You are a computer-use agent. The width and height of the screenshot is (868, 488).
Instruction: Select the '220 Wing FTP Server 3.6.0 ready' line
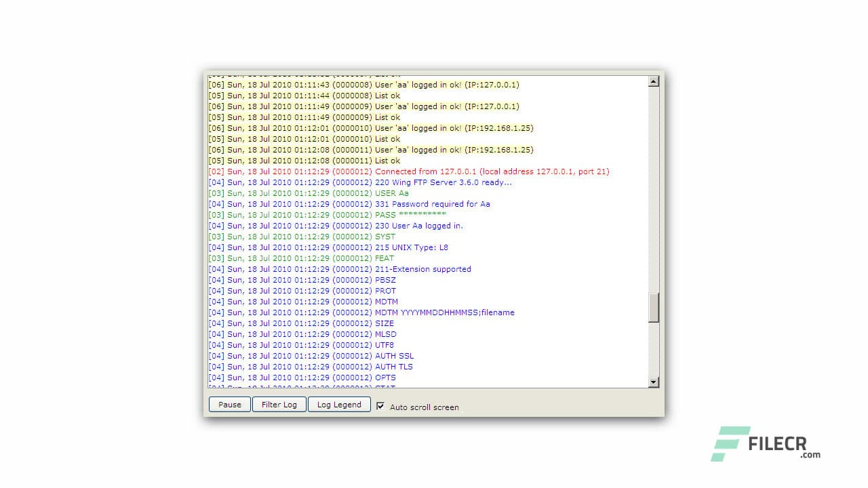click(360, 182)
